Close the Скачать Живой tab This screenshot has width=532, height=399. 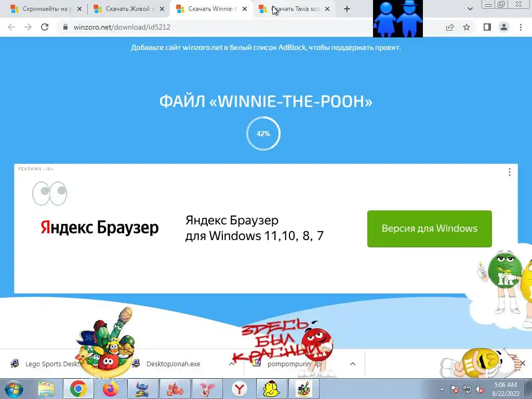[162, 9]
